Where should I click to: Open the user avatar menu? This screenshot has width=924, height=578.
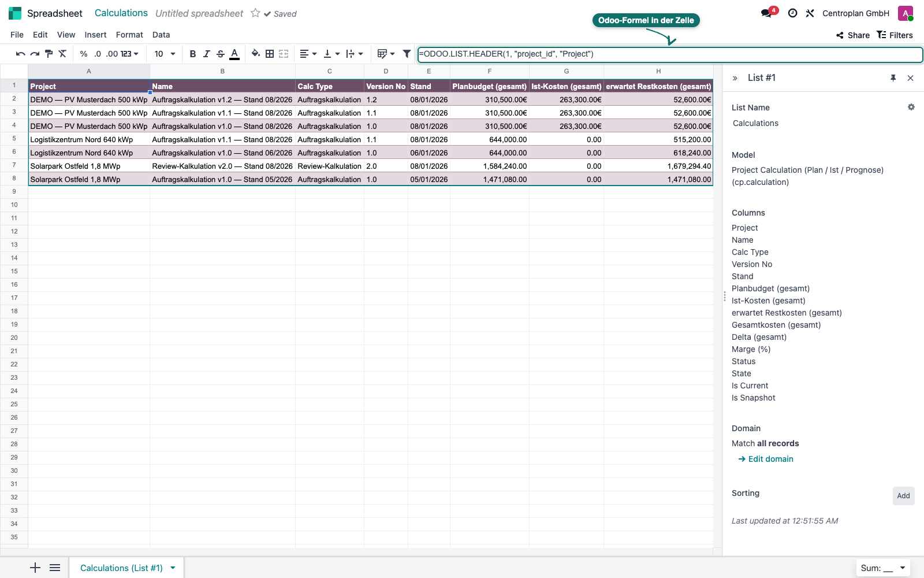pos(906,13)
